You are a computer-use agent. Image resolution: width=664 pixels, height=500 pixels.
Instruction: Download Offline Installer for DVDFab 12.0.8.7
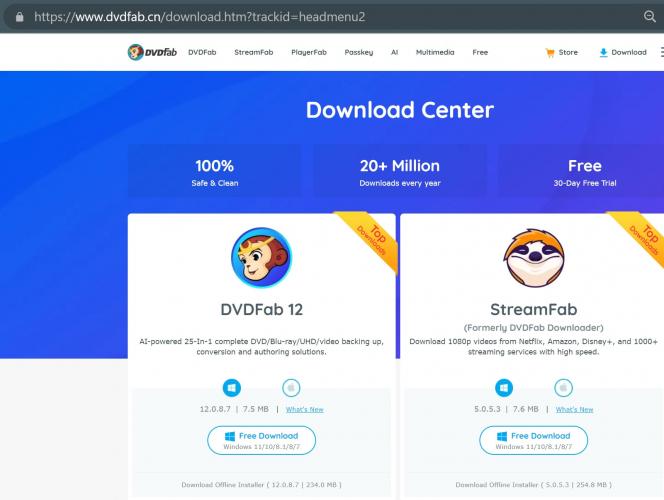pyautogui.click(x=261, y=485)
